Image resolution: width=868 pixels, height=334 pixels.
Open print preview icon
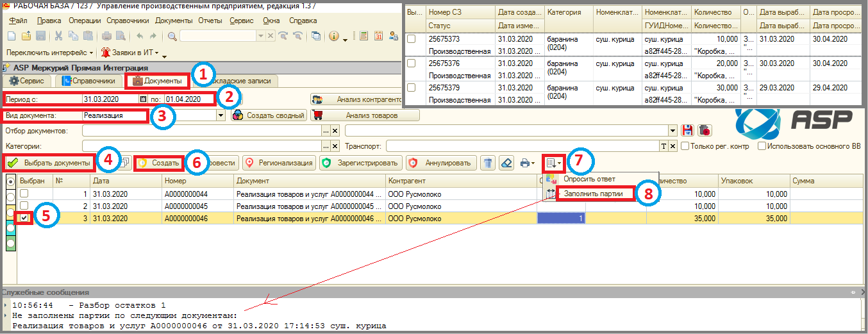tap(121, 36)
